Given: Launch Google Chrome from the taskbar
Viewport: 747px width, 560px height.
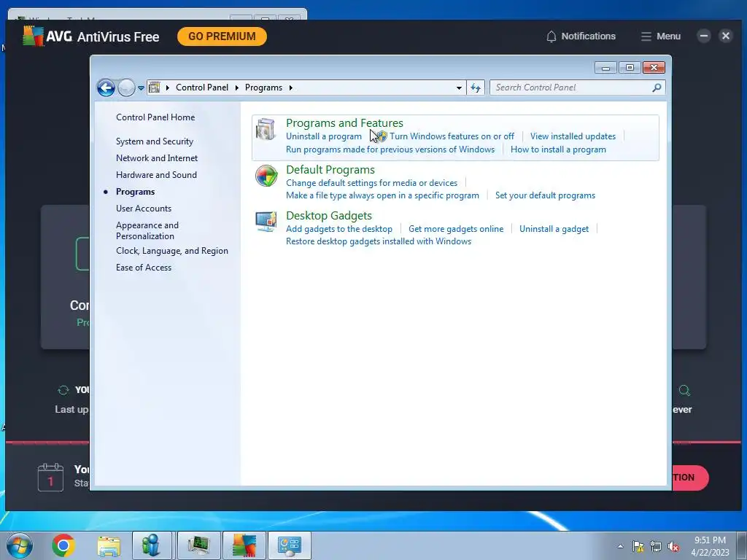Looking at the screenshot, I should click(64, 545).
